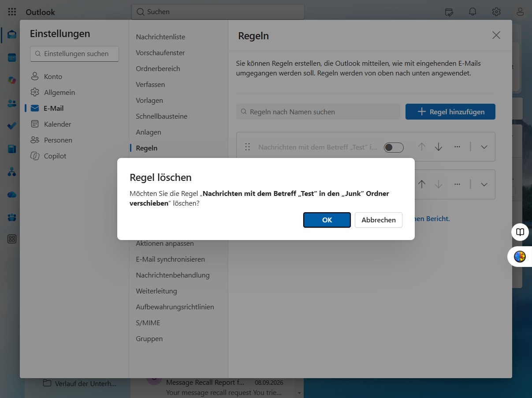This screenshot has width=532, height=398.
Task: Open To Do checkmark app
Action: pos(12,126)
